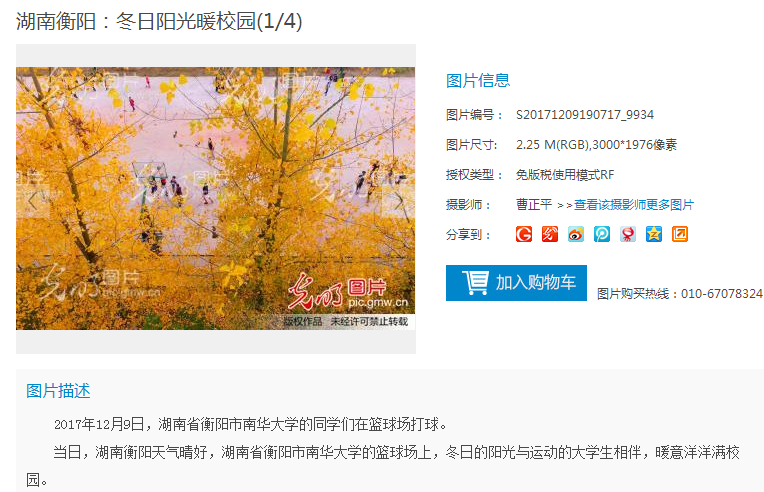Click the 图片描述 section heading
Screen dimensions: 764x492
(x=58, y=391)
